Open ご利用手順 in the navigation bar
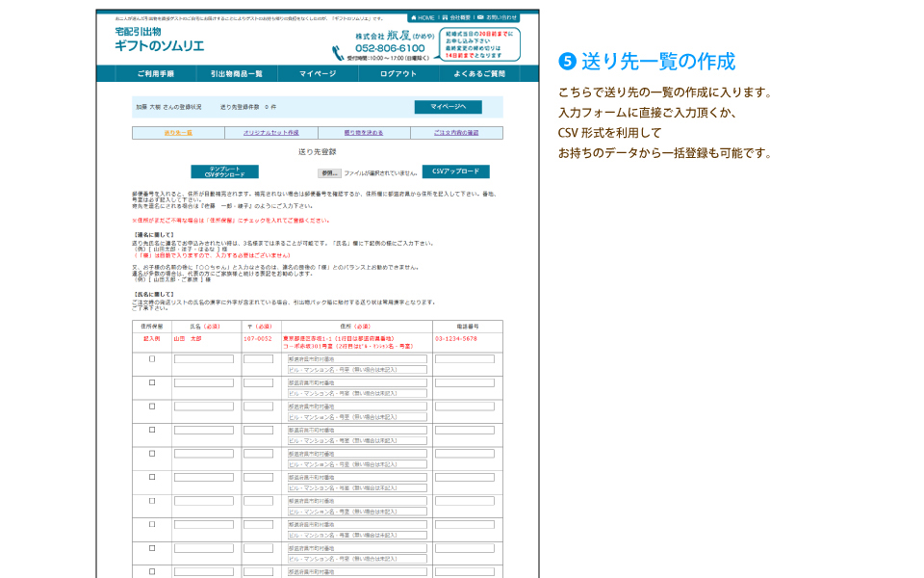Image resolution: width=924 pixels, height=578 pixels. tap(154, 73)
